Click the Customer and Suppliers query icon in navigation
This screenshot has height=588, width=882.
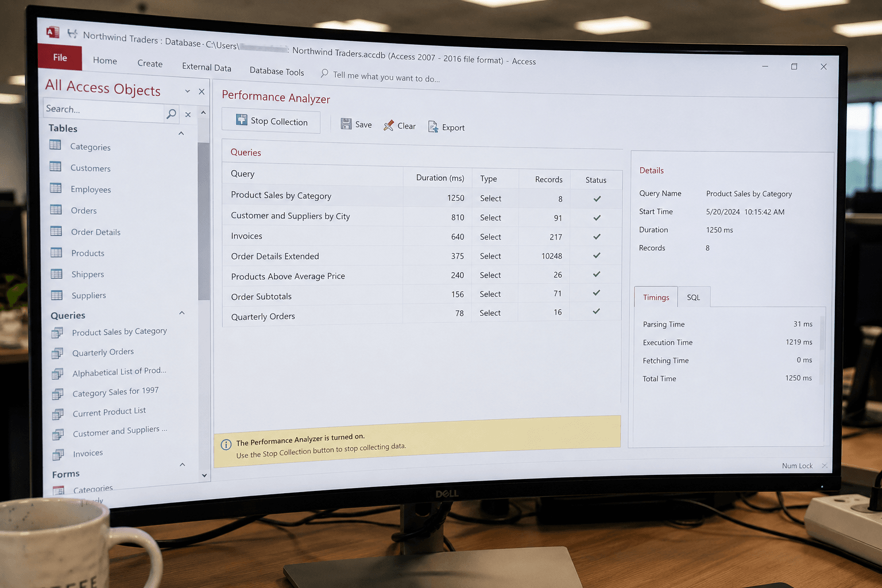58,434
